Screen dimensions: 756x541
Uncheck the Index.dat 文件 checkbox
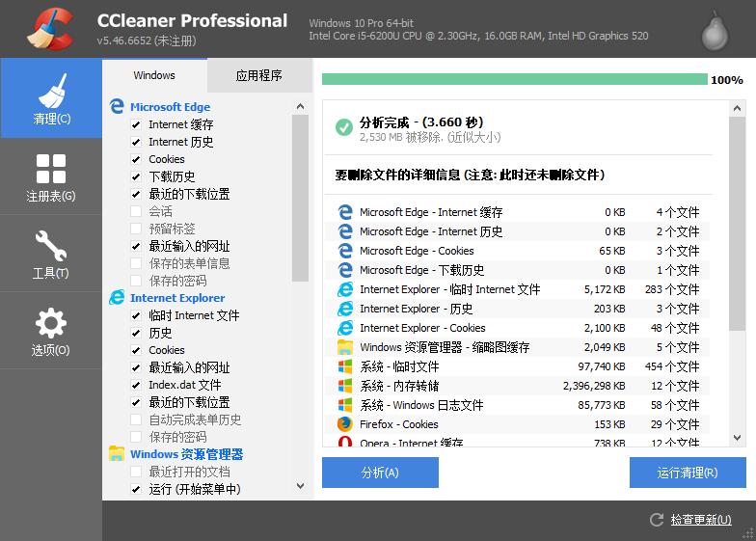(136, 386)
